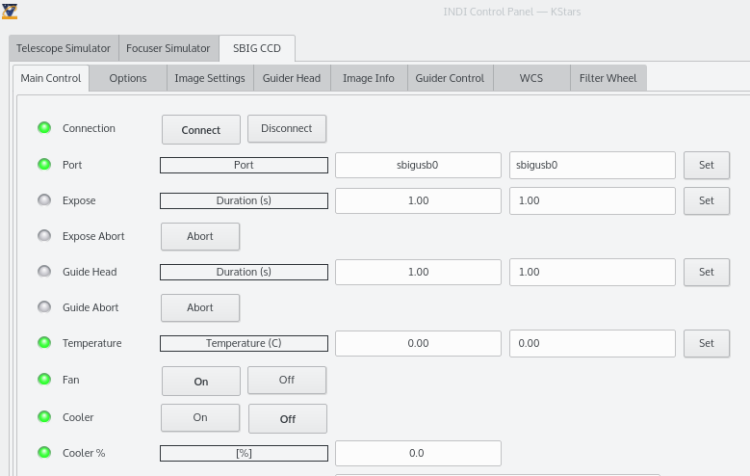This screenshot has height=476, width=750.
Task: Click Guide Head row Duration (s) label box
Action: click(x=244, y=272)
